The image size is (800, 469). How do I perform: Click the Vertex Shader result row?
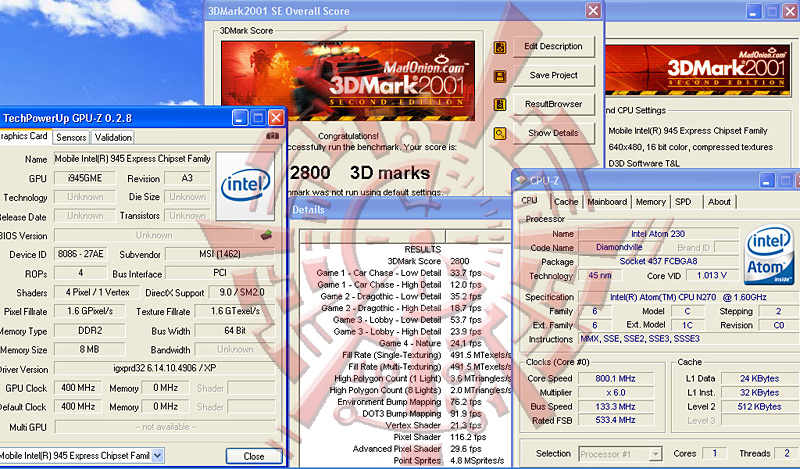tap(406, 425)
